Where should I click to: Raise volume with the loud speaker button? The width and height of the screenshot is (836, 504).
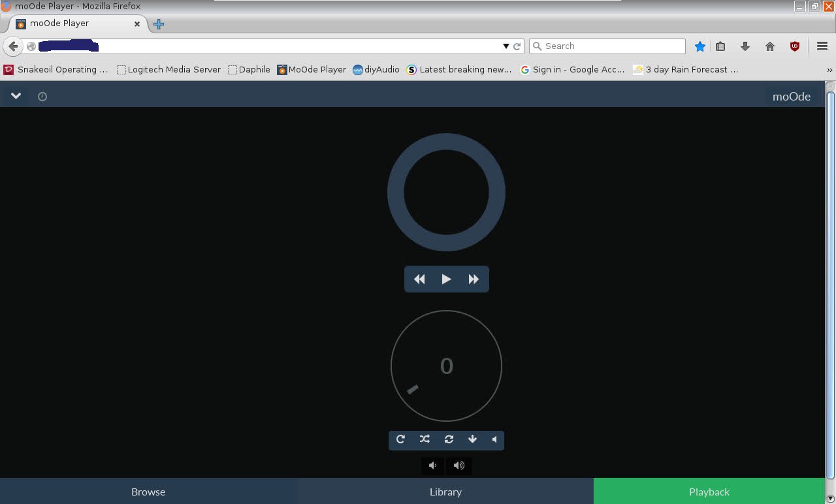point(459,465)
